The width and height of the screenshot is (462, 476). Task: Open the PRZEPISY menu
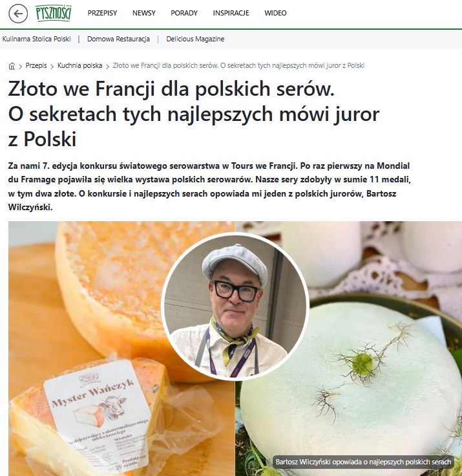[102, 13]
